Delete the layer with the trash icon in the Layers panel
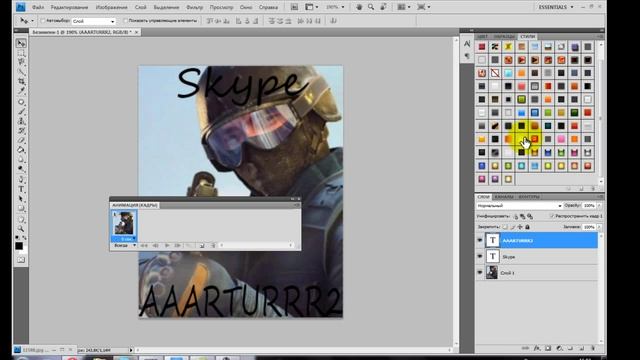The image size is (640, 360). tap(593, 348)
